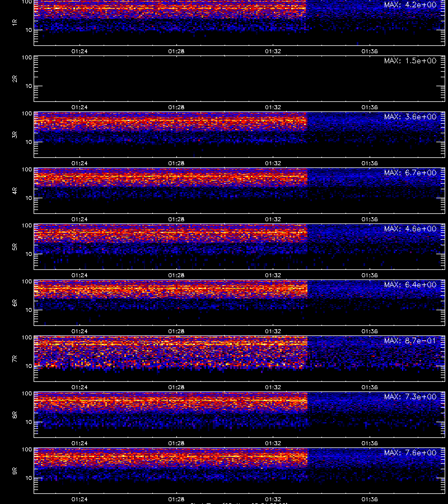This screenshot has width=448, height=504.
Task: Click the 01:28 tick under panel 2R
Action: (x=176, y=107)
